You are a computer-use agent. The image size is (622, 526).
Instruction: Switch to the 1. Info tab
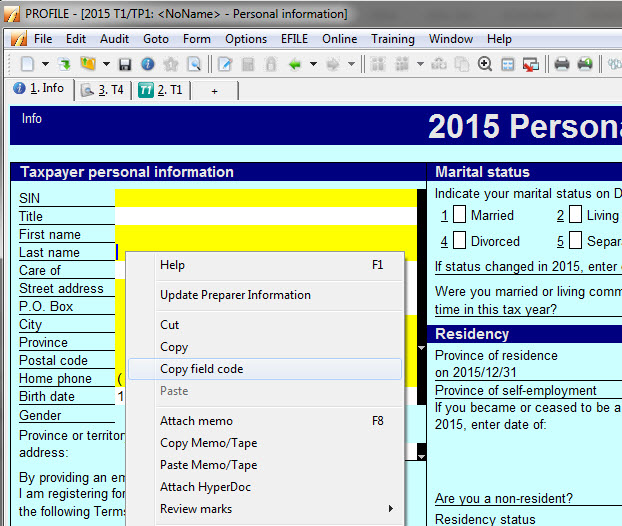(x=39, y=88)
